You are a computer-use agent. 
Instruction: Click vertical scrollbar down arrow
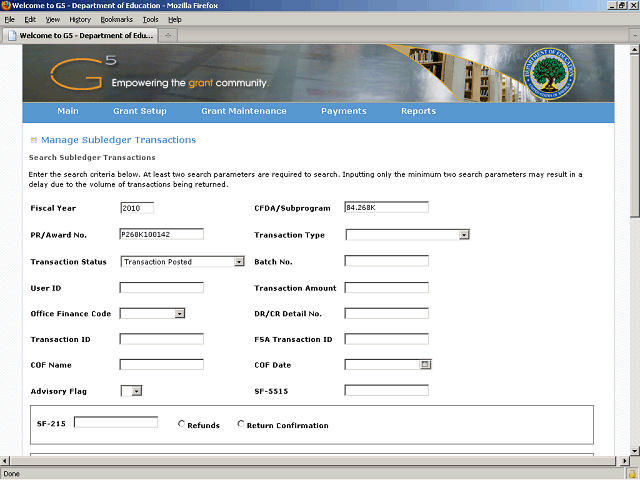point(634,451)
